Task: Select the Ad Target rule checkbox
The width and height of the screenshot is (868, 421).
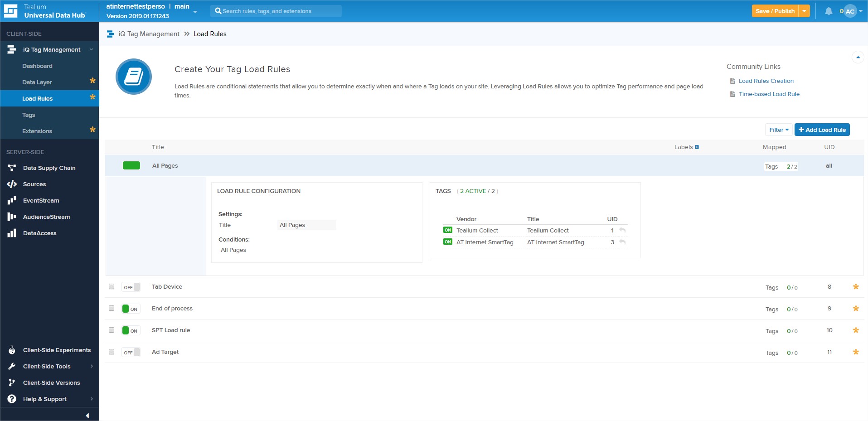Action: [x=112, y=352]
